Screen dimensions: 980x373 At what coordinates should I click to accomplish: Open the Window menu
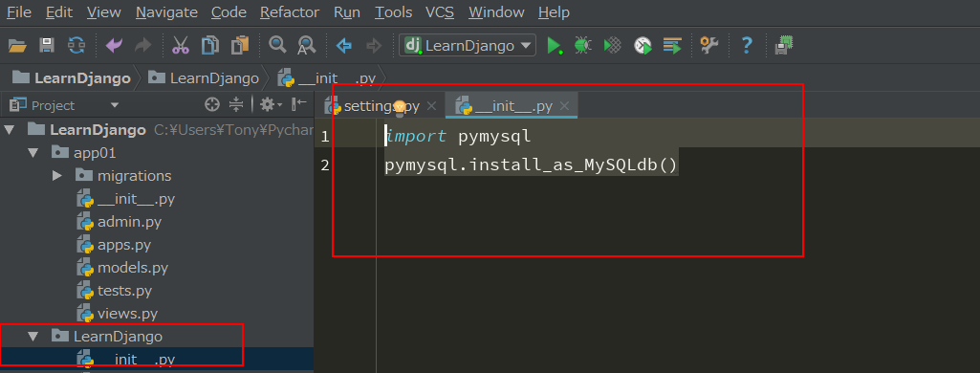click(x=496, y=11)
